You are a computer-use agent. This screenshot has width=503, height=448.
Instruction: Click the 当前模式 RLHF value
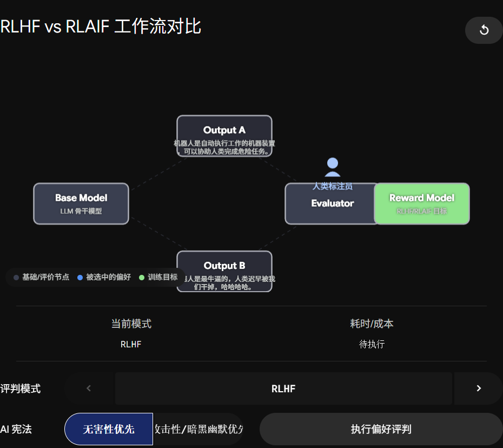pos(131,344)
